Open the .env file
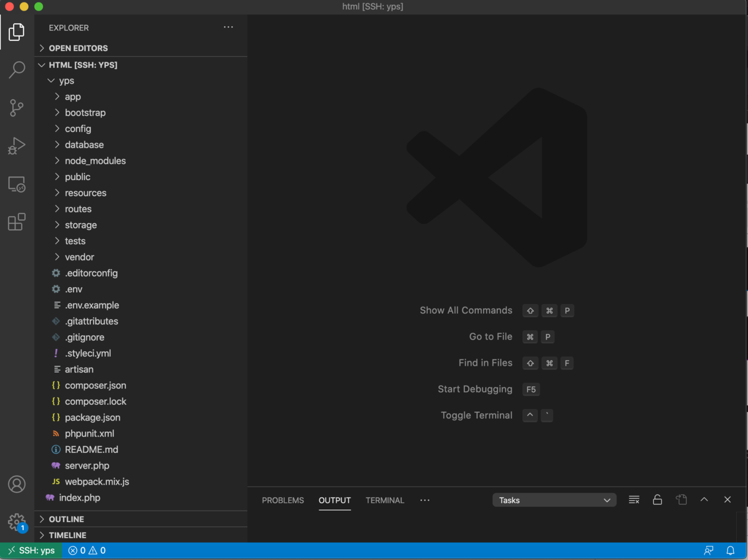The height and width of the screenshot is (560, 748). pyautogui.click(x=141, y=289)
